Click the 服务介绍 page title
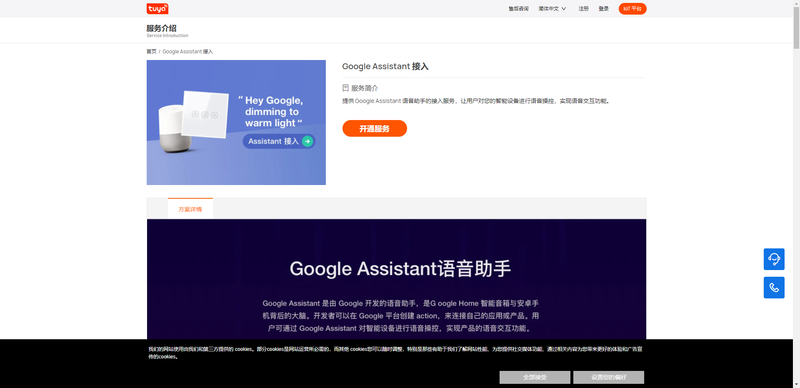The height and width of the screenshot is (388, 800). coord(161,28)
